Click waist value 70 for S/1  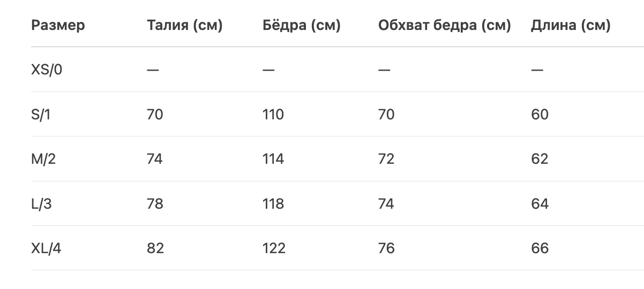click(x=155, y=115)
